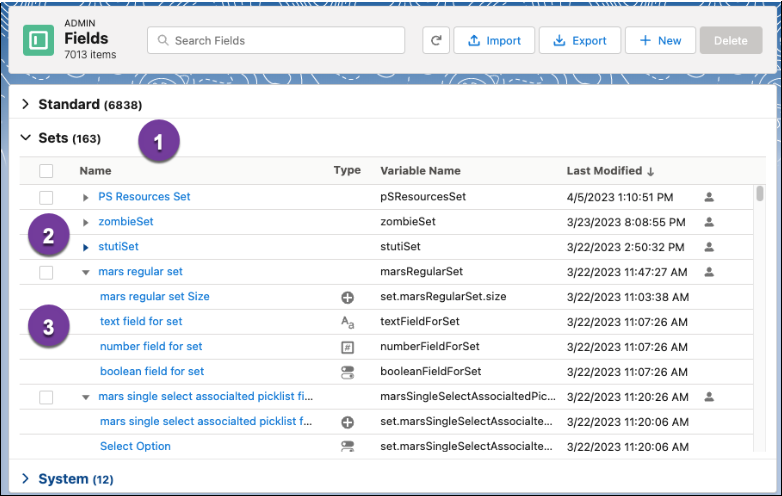This screenshot has height=496, width=782.
Task: Sort by Variable Name column header
Action: coord(420,170)
